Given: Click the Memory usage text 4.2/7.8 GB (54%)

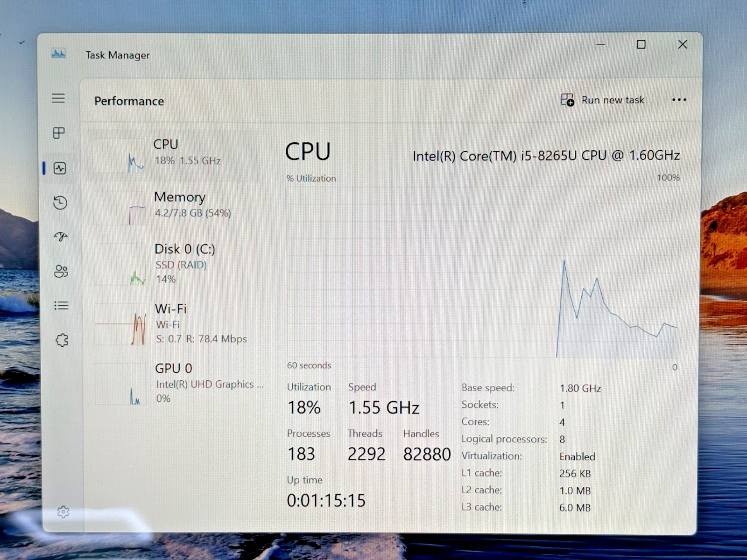Looking at the screenshot, I should tap(193, 213).
